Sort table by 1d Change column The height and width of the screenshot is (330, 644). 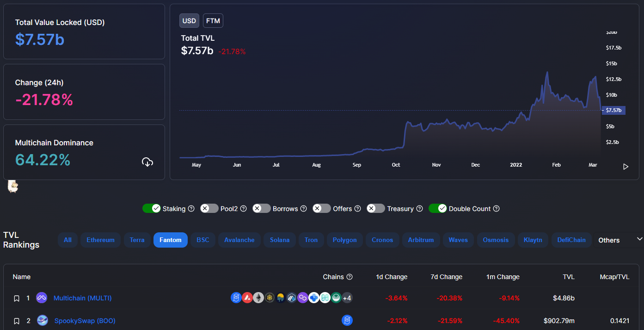392,277
